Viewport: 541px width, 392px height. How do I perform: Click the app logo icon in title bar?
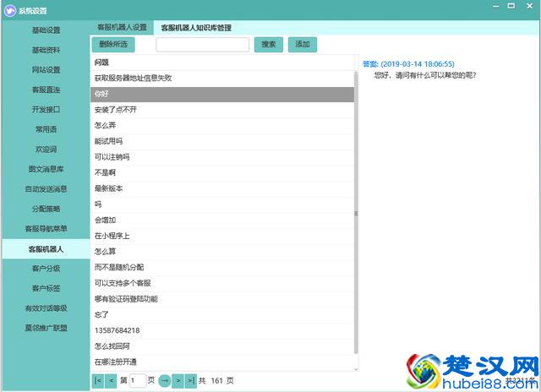click(9, 11)
